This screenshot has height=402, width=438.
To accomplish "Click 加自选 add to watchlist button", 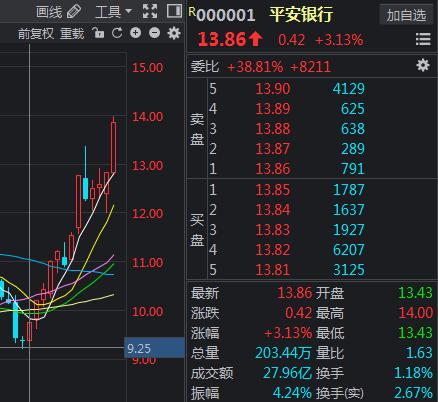I will click(x=406, y=15).
